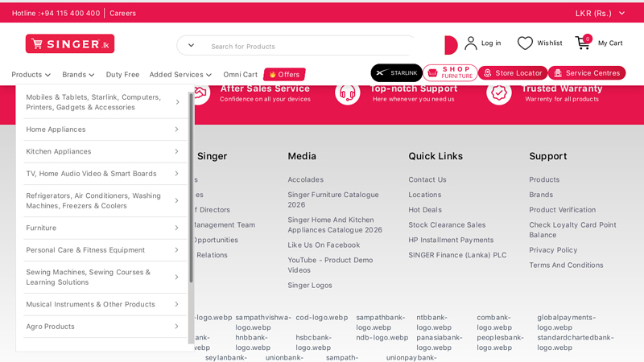Open the Added Services menu
The height and width of the screenshot is (362, 644).
pyautogui.click(x=181, y=75)
